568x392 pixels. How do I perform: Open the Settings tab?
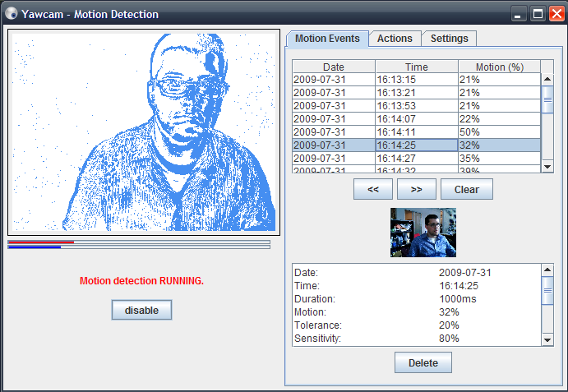point(449,39)
